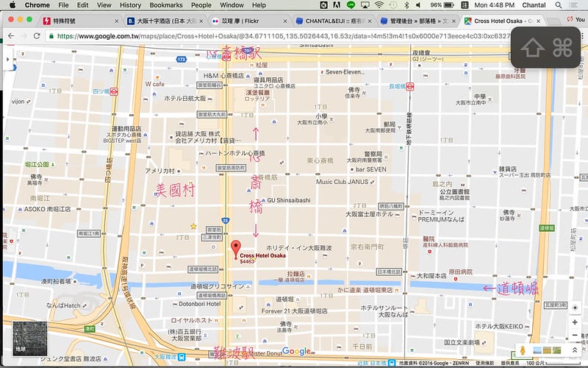Open Notification Center from the menu bar

click(x=573, y=5)
